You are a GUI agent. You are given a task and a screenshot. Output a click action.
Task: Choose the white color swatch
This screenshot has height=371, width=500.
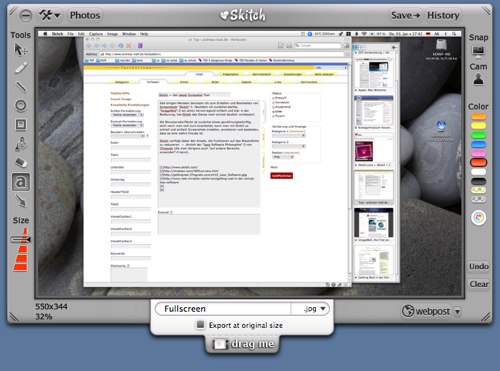(x=478, y=172)
